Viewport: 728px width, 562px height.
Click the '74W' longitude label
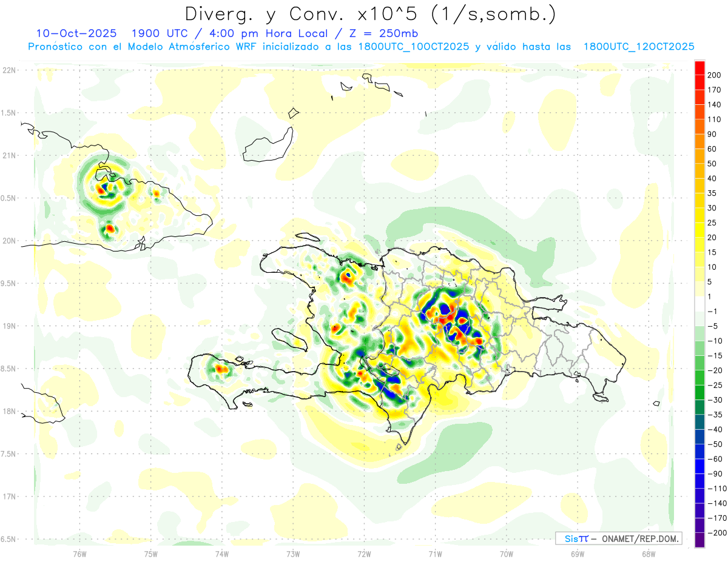222,554
